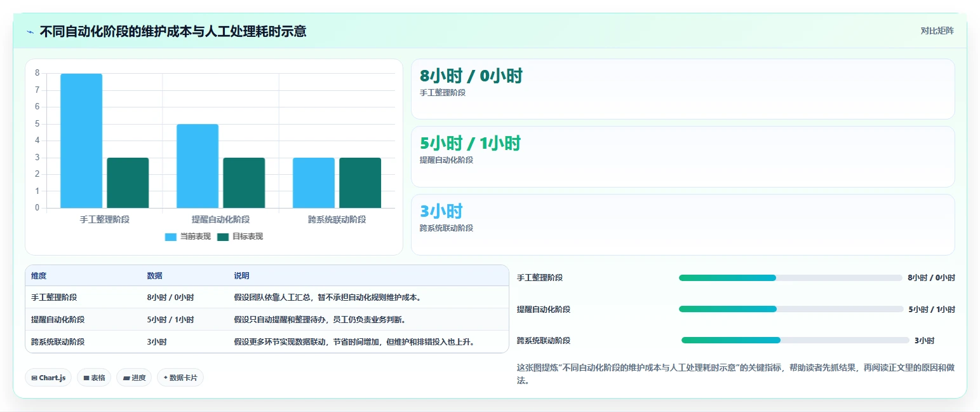Click table cell 提醒自动化阶段
980x412 pixels.
(x=58, y=320)
